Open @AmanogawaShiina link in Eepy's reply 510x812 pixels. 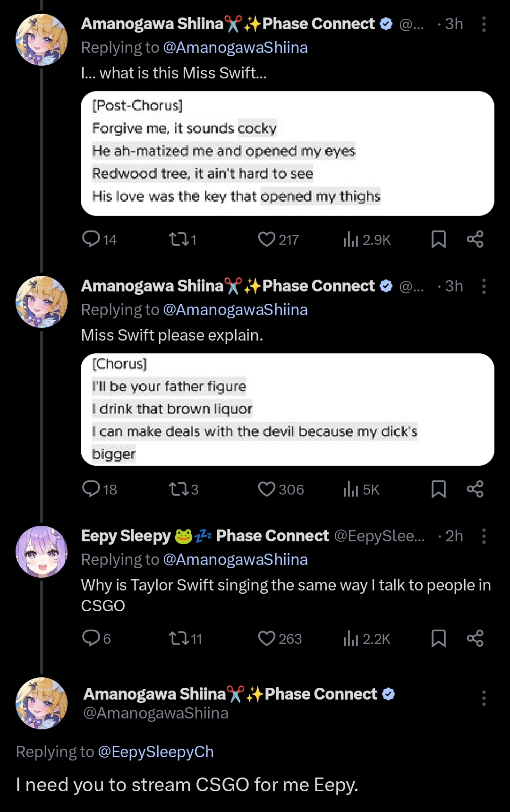click(x=235, y=560)
